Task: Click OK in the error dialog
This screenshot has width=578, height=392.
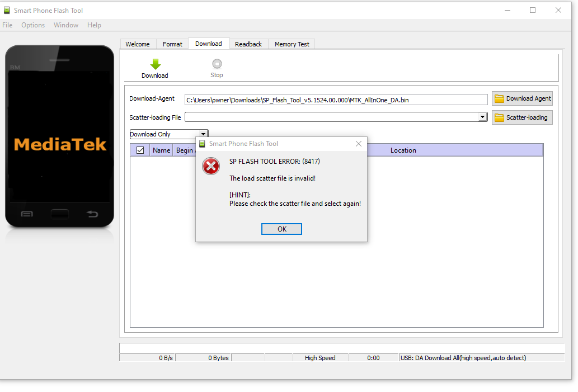Action: click(x=281, y=229)
